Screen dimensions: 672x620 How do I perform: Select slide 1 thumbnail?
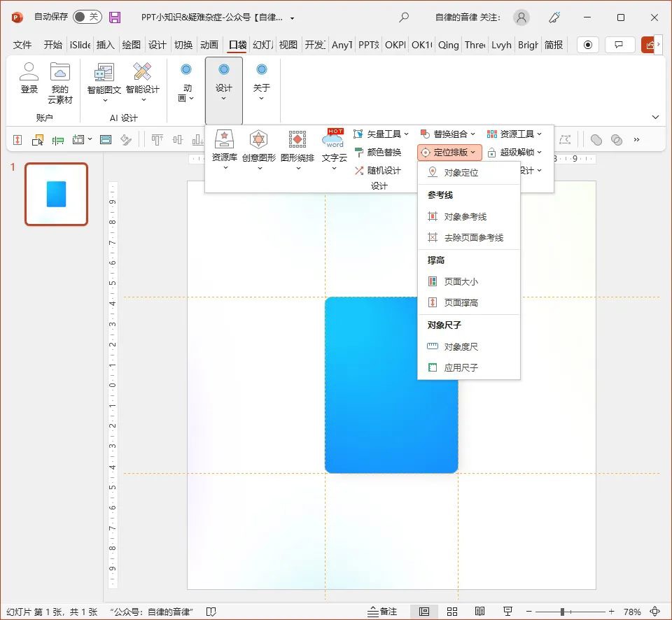tap(57, 194)
